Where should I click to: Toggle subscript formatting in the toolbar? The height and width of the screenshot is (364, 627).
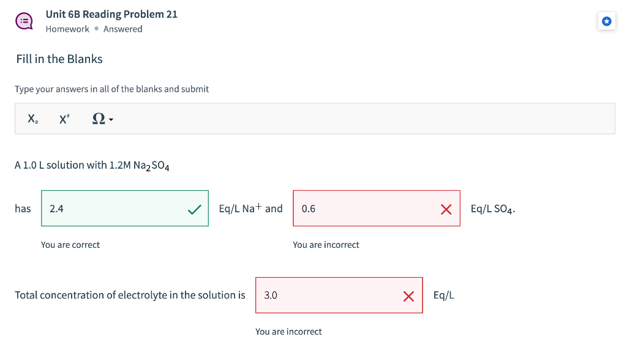(32, 120)
